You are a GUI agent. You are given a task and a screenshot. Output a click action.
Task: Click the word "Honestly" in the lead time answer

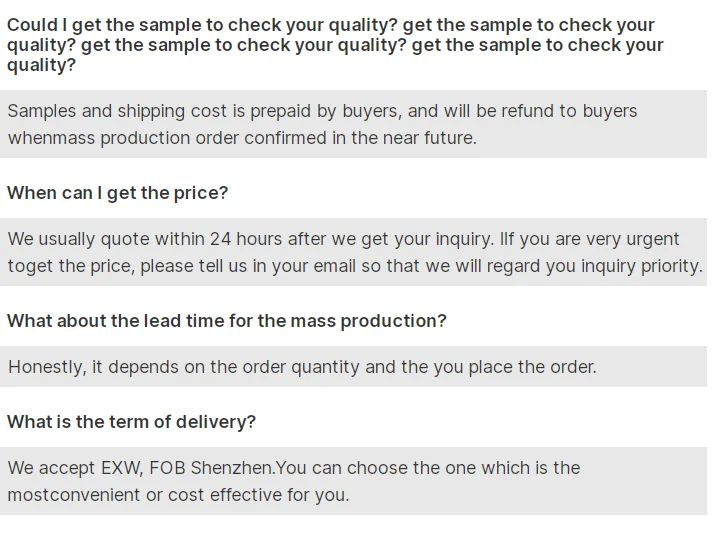pos(45,367)
